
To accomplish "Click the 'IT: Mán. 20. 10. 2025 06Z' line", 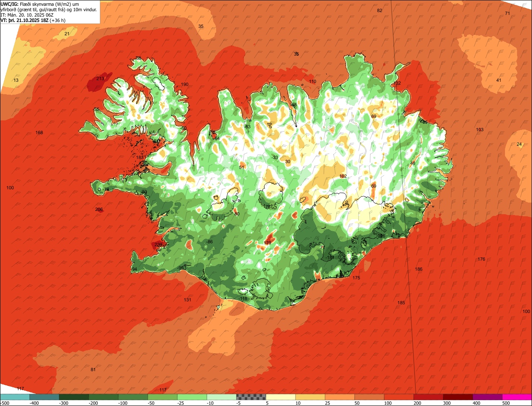I will click(x=27, y=15).
